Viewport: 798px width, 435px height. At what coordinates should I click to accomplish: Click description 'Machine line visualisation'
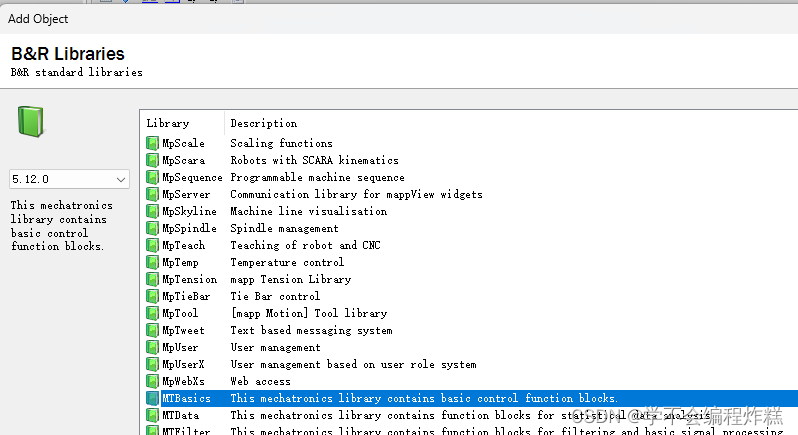click(x=308, y=211)
